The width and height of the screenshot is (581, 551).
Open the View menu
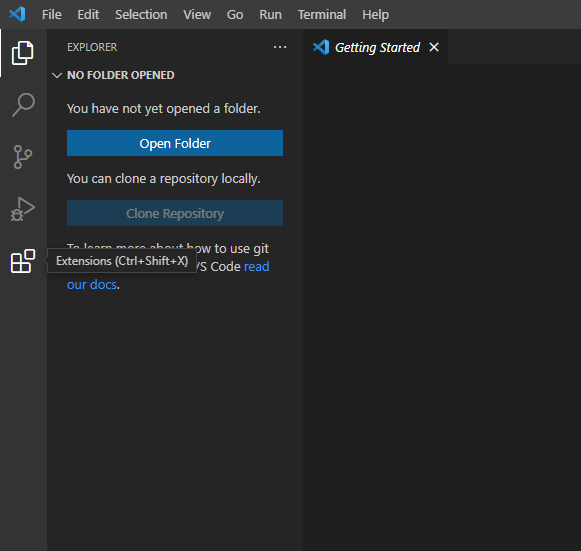pos(197,14)
